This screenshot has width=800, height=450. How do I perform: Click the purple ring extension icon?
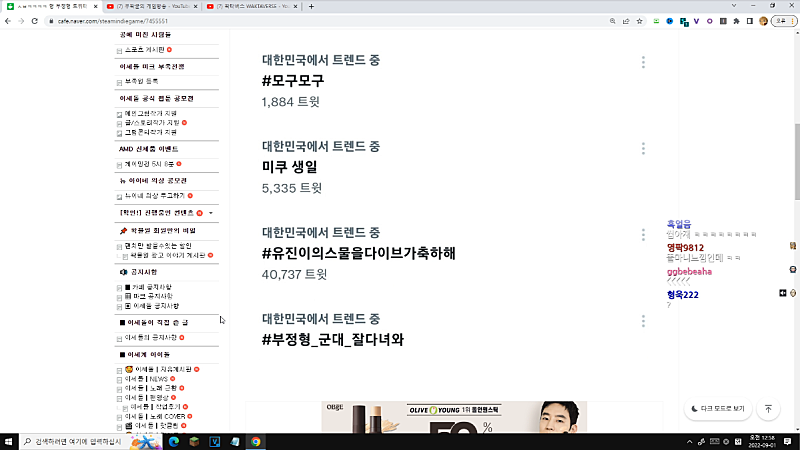710,21
